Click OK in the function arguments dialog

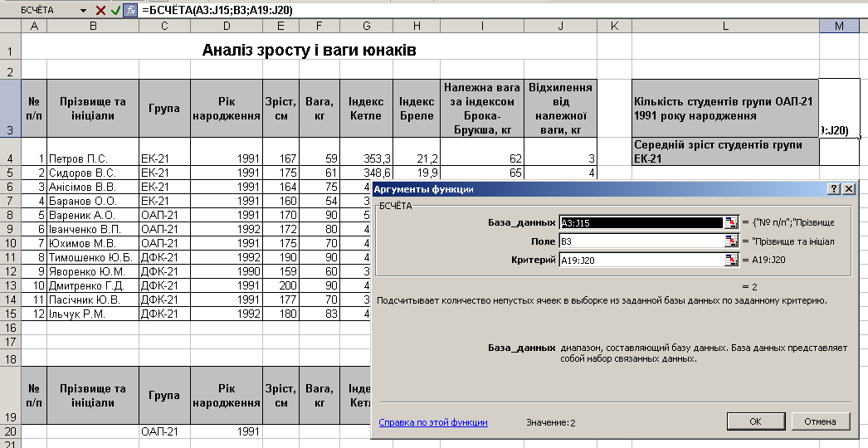pos(755,421)
